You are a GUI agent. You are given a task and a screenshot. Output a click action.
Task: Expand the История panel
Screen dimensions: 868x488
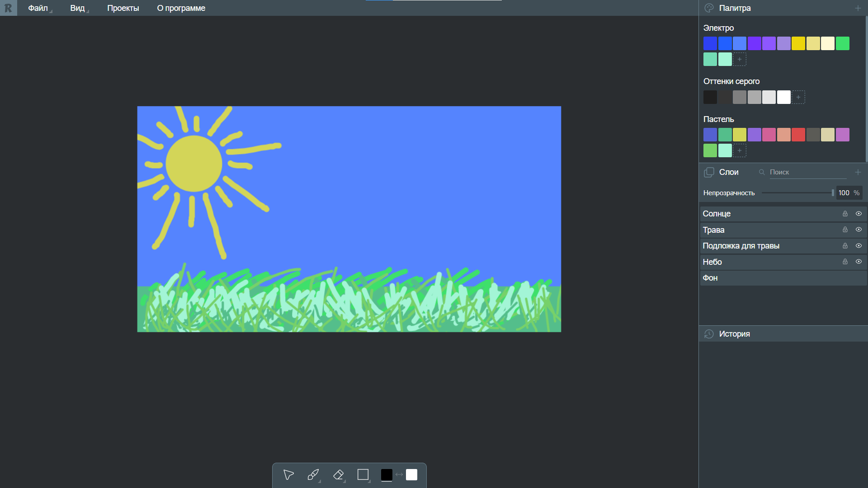pos(734,334)
